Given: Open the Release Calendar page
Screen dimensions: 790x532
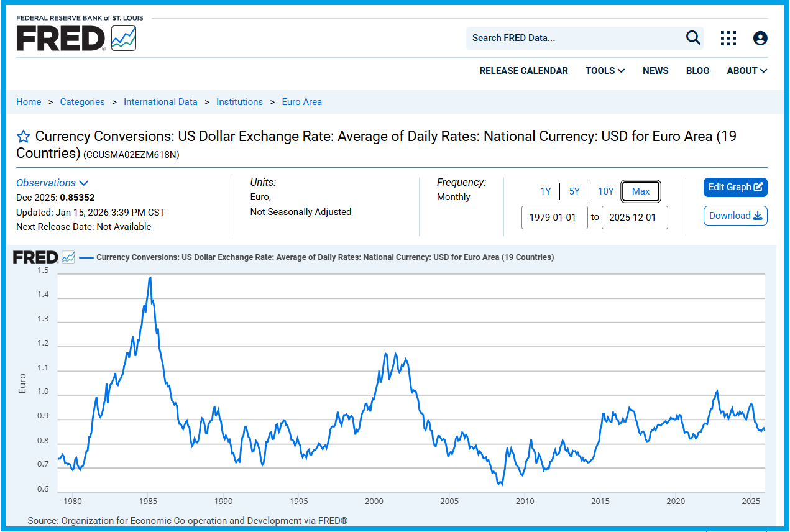Looking at the screenshot, I should coord(523,71).
